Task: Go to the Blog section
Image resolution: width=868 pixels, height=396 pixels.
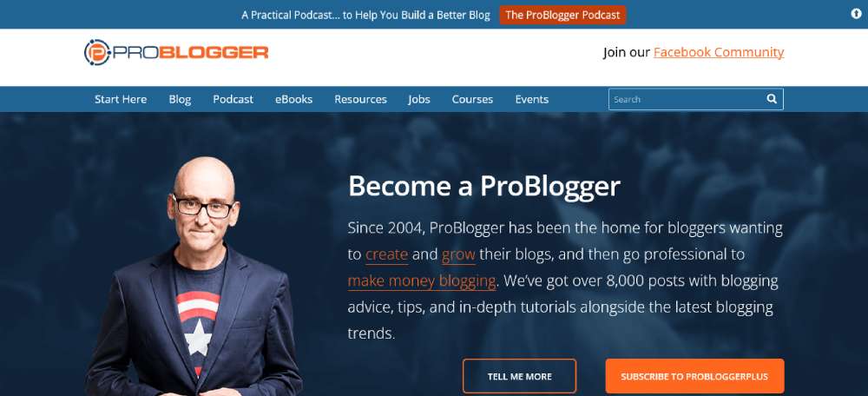Action: coord(180,100)
